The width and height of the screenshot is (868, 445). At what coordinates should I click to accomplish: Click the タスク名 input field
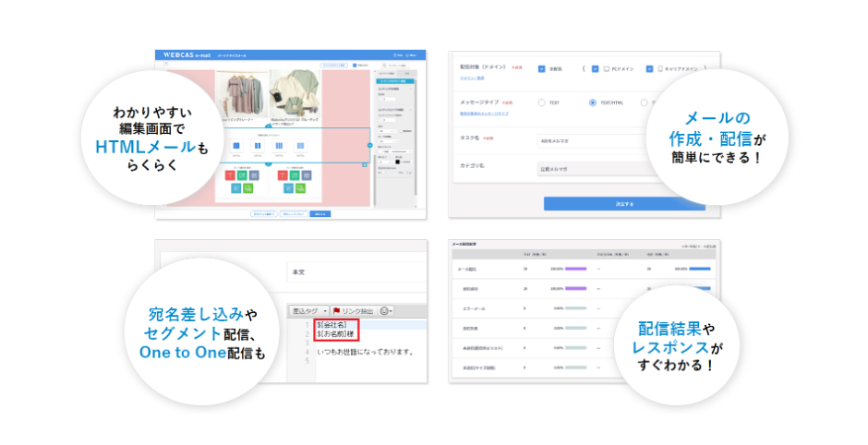(x=591, y=141)
